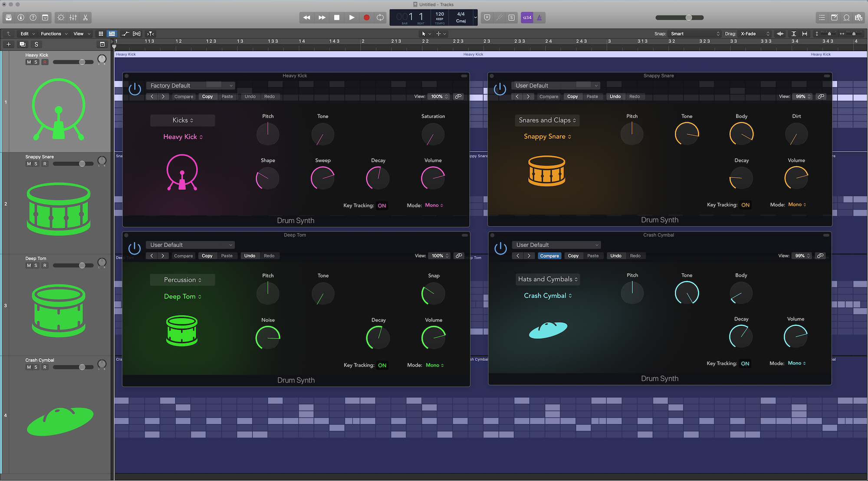This screenshot has width=868, height=481.
Task: Click the Functions menu in the menu bar
Action: [x=52, y=33]
